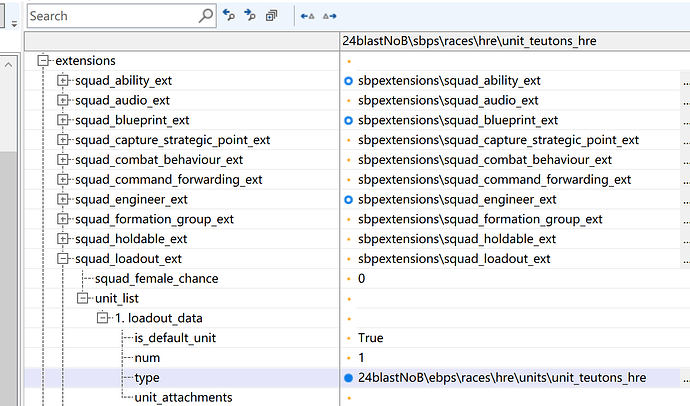The height and width of the screenshot is (406, 690).
Task: Select the squad_female_chance property
Action: pos(157,278)
